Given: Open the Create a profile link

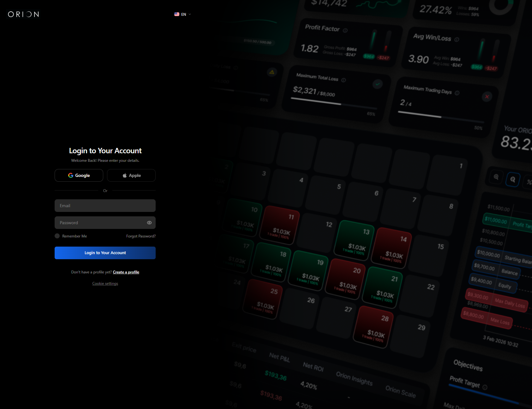Looking at the screenshot, I should pyautogui.click(x=126, y=272).
